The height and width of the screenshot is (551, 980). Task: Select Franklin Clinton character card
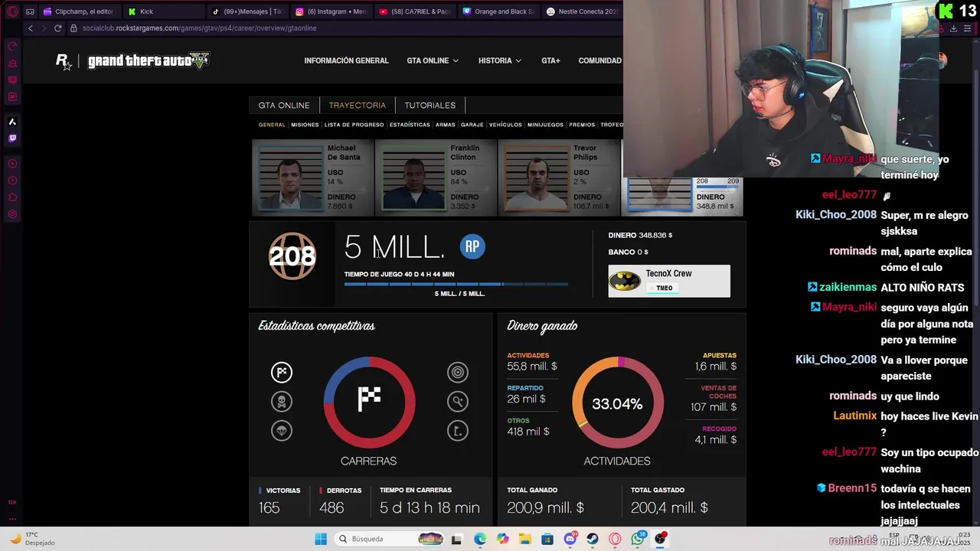tap(436, 178)
